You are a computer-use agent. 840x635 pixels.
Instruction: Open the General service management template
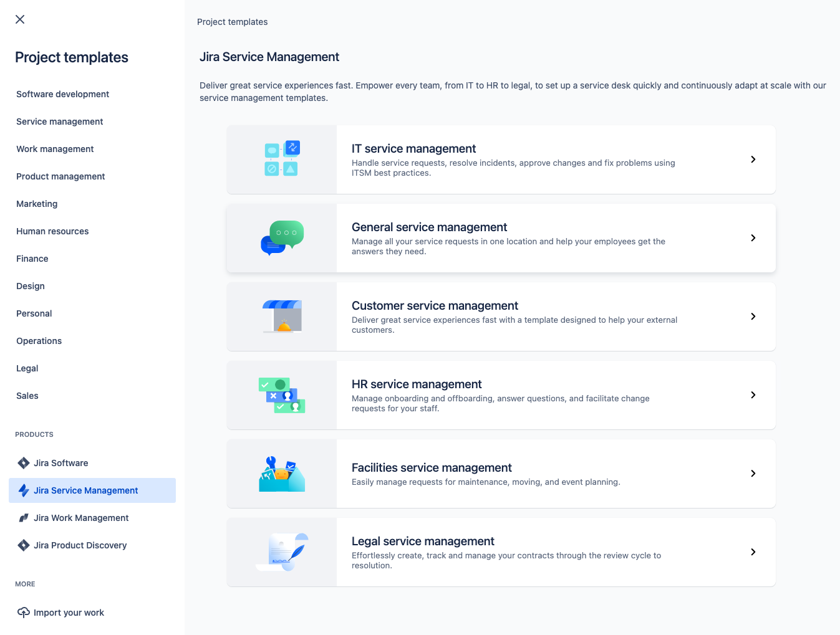(x=501, y=237)
